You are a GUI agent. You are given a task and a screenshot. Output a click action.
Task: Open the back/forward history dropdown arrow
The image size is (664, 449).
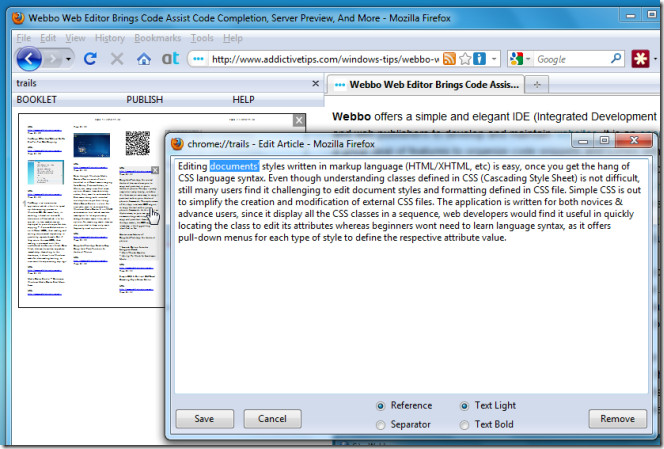tap(68, 59)
